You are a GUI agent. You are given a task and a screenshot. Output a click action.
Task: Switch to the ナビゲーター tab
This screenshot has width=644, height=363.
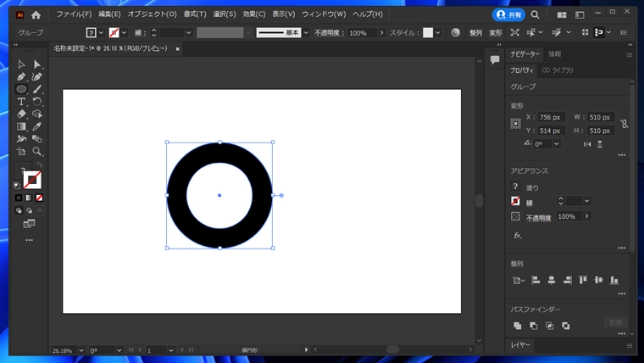tap(525, 54)
